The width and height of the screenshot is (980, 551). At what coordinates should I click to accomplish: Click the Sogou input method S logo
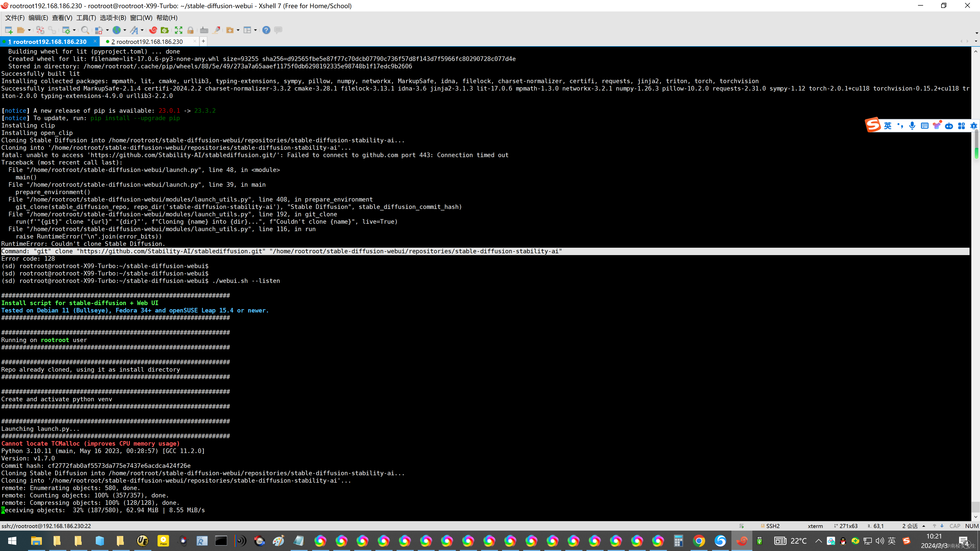pyautogui.click(x=873, y=125)
